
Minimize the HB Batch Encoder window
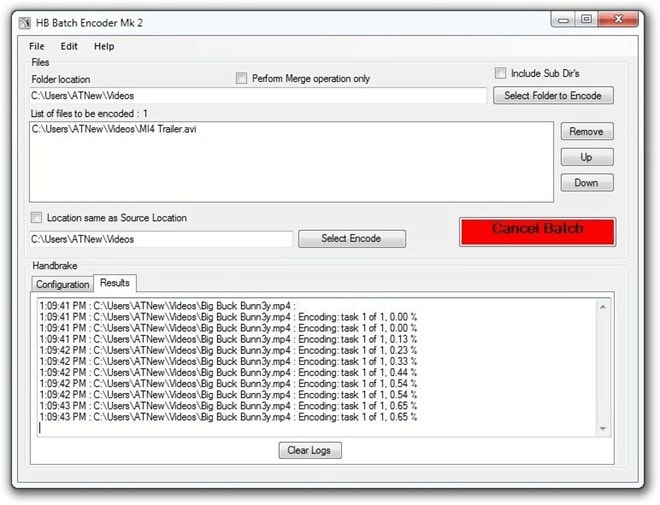point(563,19)
